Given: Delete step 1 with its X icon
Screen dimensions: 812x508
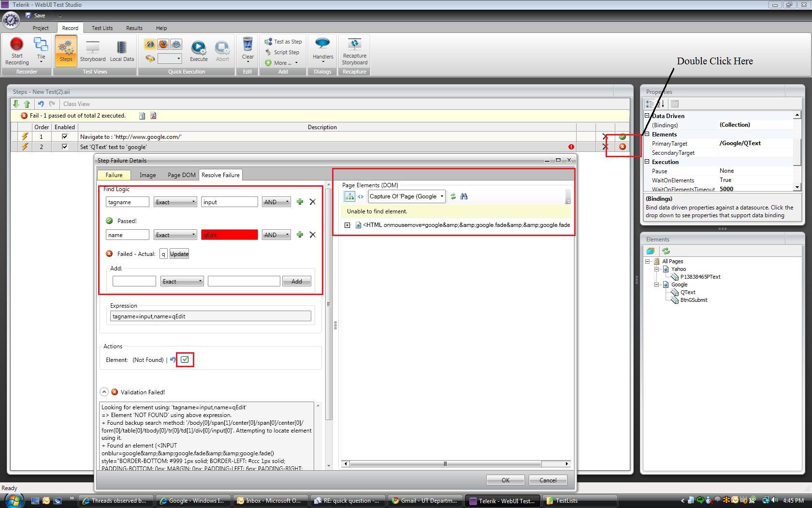Looking at the screenshot, I should click(605, 137).
